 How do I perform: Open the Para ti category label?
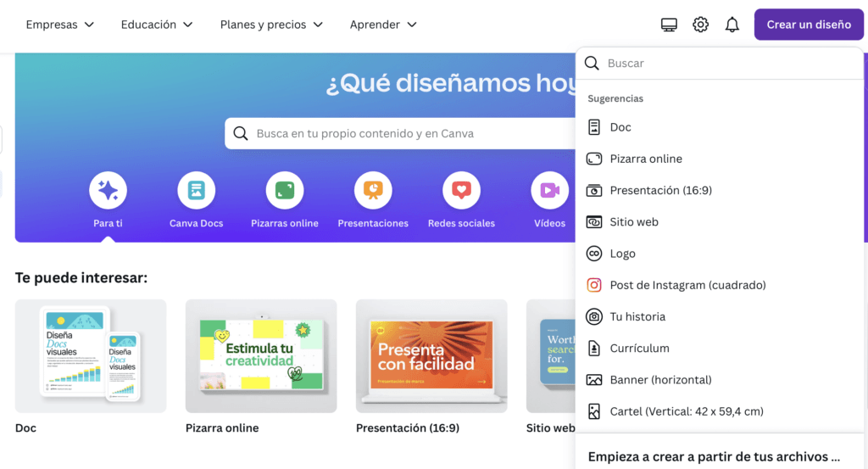108,223
